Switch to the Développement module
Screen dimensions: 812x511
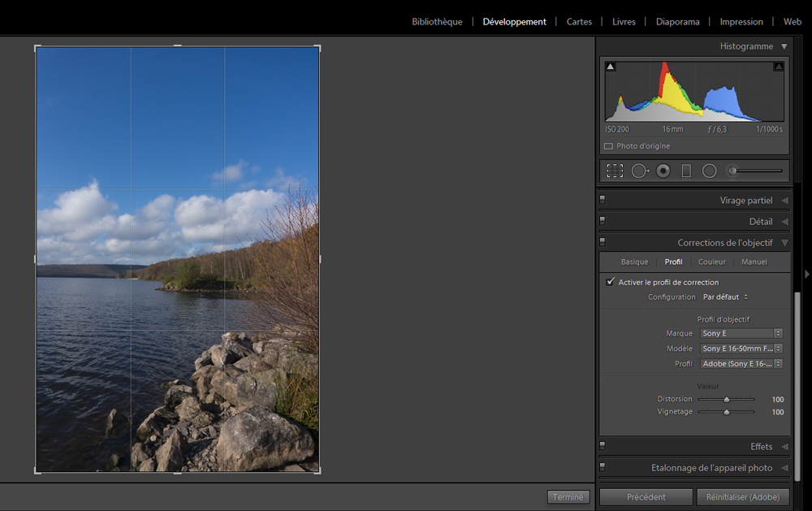point(514,22)
